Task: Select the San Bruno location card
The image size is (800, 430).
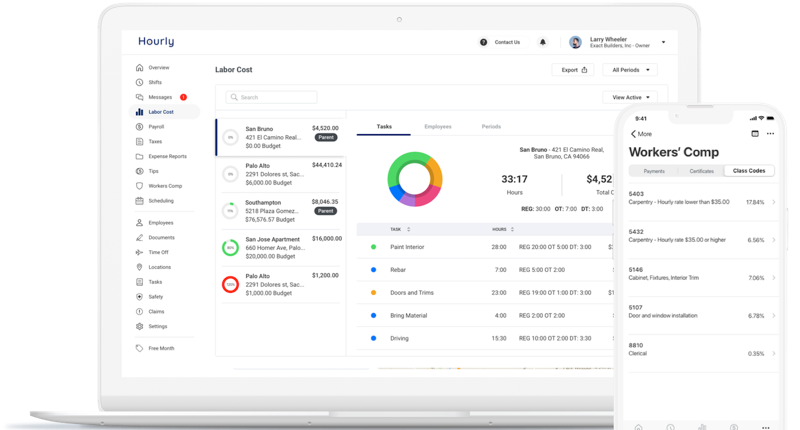Action: coord(281,137)
